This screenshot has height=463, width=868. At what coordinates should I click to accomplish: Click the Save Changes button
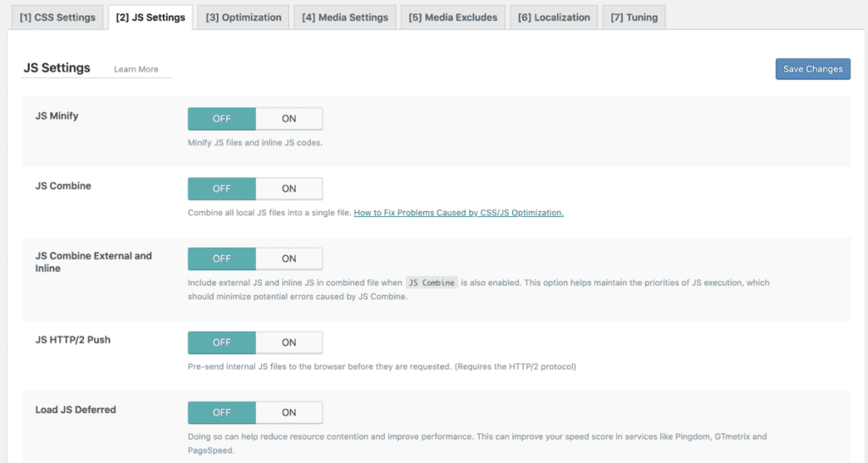(x=813, y=69)
